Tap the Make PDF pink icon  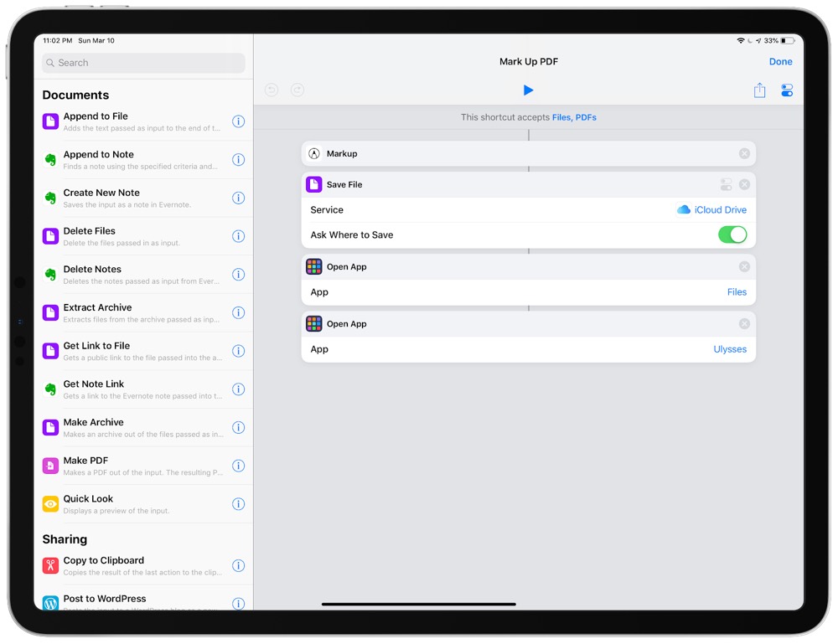click(51, 466)
